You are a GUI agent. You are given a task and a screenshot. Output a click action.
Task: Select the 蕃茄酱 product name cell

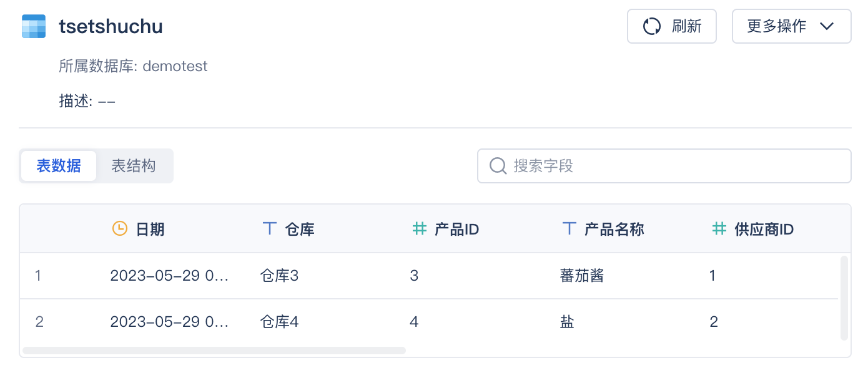pyautogui.click(x=582, y=276)
